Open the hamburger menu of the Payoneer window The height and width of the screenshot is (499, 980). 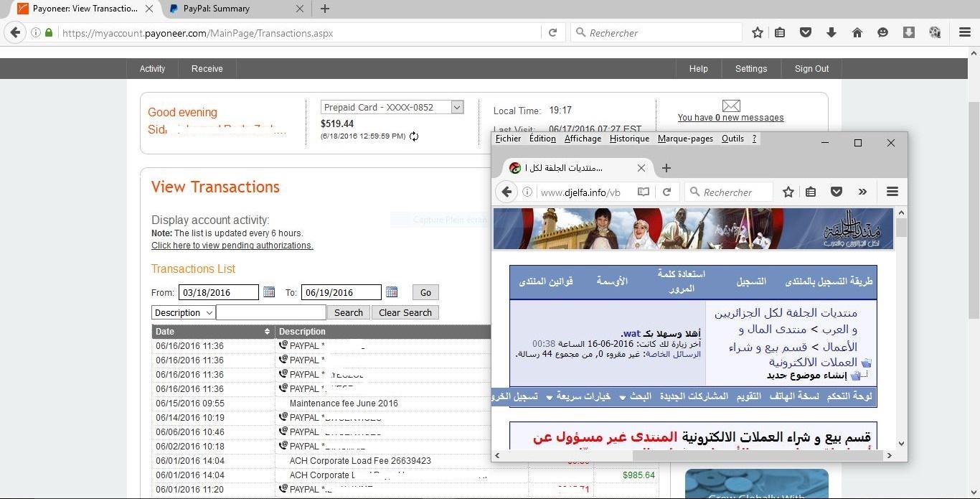[x=964, y=33]
